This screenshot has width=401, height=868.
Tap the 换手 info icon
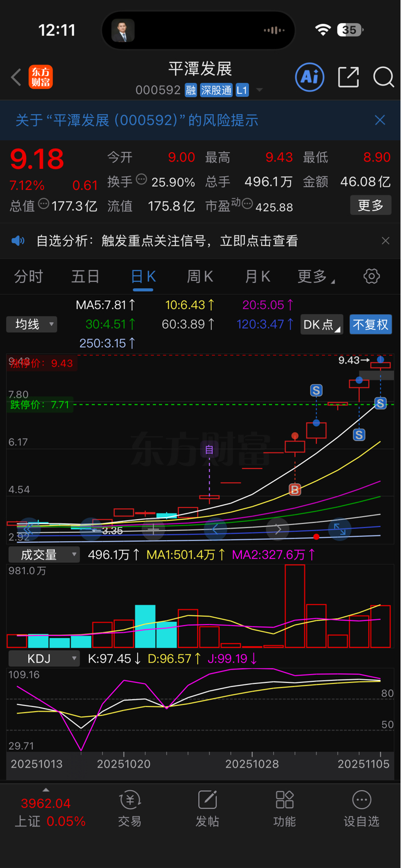tap(141, 180)
